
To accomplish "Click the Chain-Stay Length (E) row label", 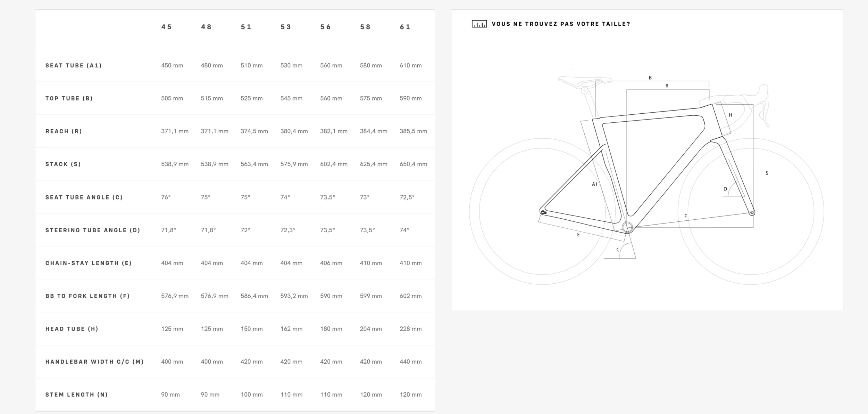I will tap(89, 263).
